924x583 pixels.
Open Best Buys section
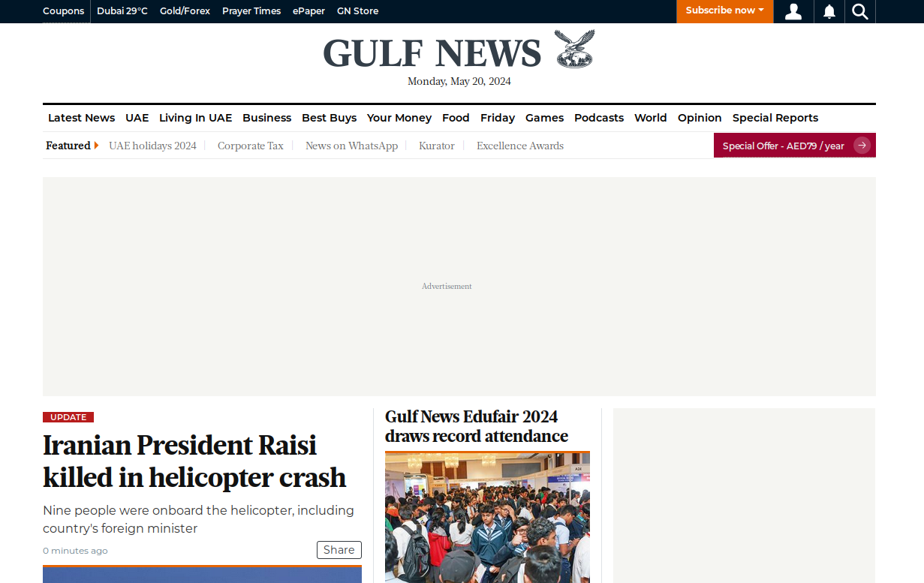pos(329,118)
